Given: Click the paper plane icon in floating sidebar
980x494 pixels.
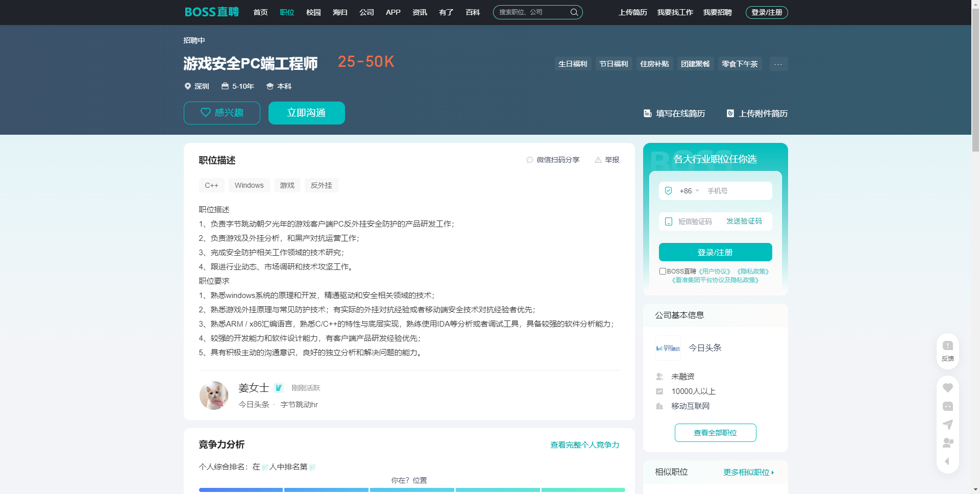Looking at the screenshot, I should [x=947, y=425].
